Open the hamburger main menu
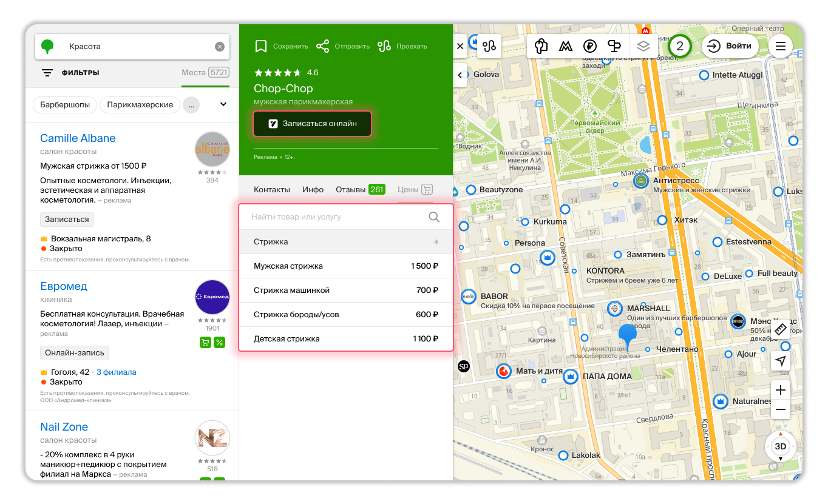This screenshot has width=828, height=504. 781,46
